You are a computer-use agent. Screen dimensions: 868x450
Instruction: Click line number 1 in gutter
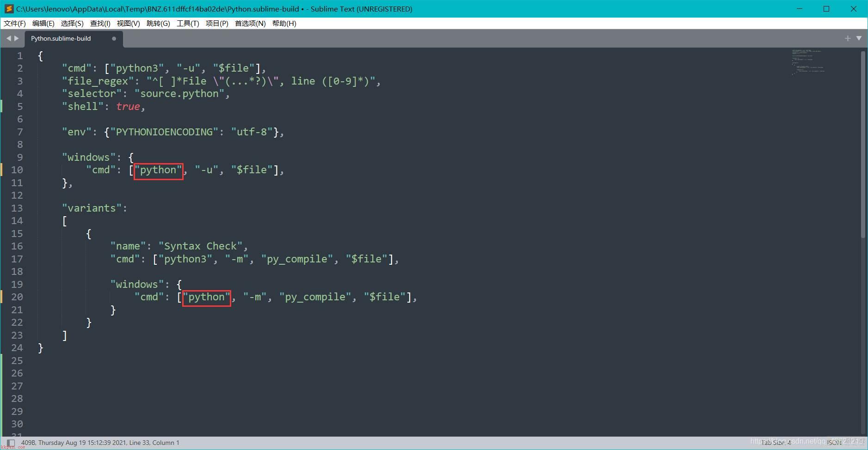[x=20, y=56]
